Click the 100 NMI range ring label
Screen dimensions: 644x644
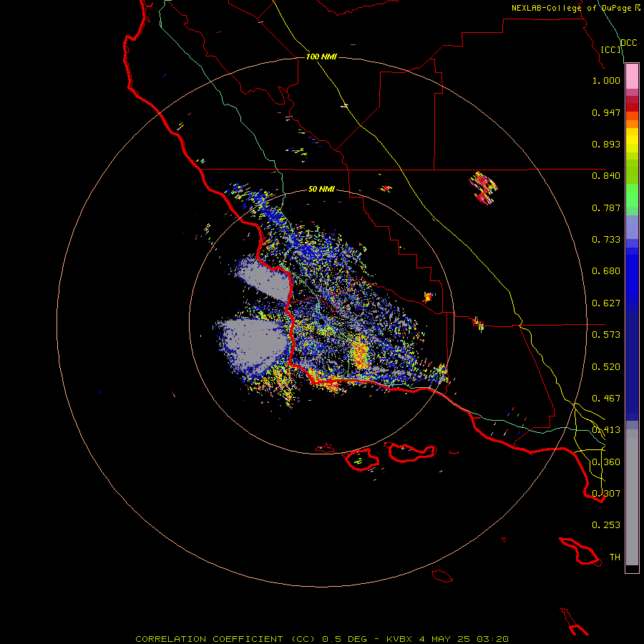click(x=321, y=57)
